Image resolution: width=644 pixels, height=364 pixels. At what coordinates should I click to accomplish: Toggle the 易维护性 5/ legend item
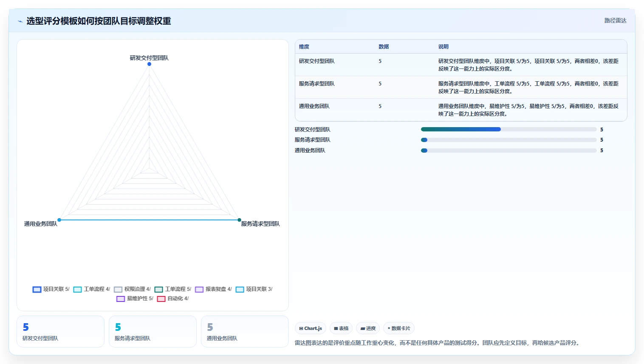tap(135, 299)
